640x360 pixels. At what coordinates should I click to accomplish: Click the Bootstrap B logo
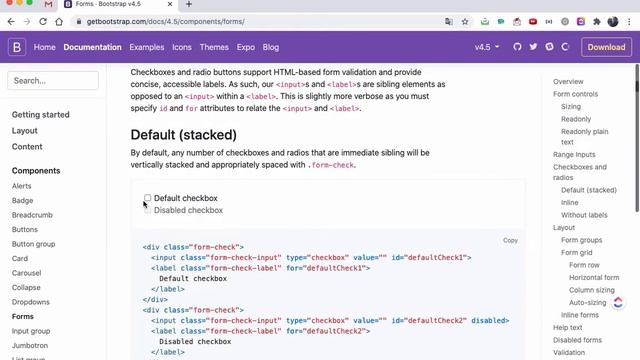click(17, 47)
